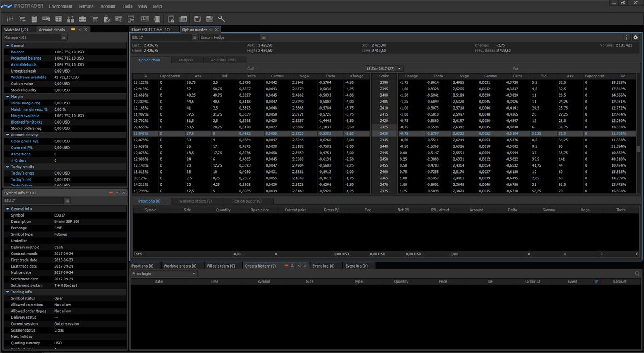This screenshot has height=353, width=644.
Task: Collapse the Today results section
Action: click(x=7, y=167)
